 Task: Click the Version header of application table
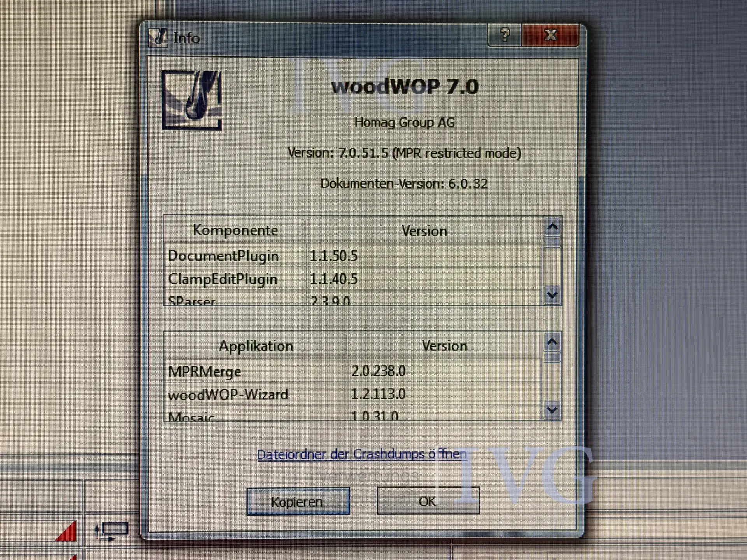(x=444, y=346)
